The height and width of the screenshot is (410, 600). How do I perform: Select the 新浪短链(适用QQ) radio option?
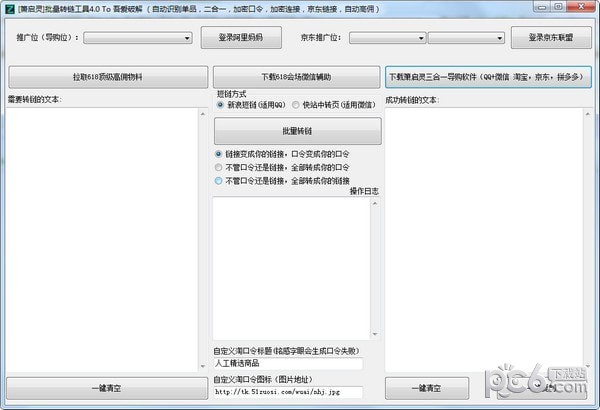[221, 104]
